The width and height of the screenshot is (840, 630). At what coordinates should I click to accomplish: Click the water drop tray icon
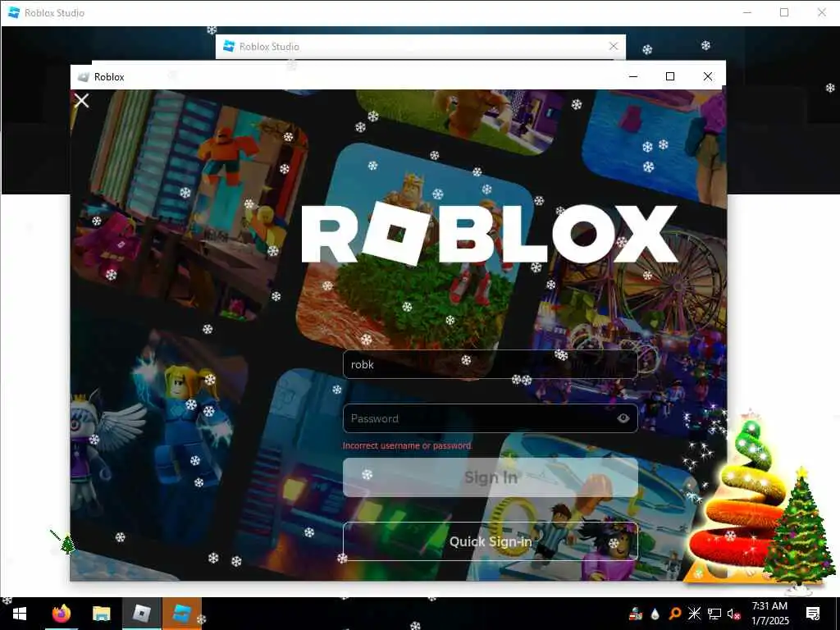point(655,614)
